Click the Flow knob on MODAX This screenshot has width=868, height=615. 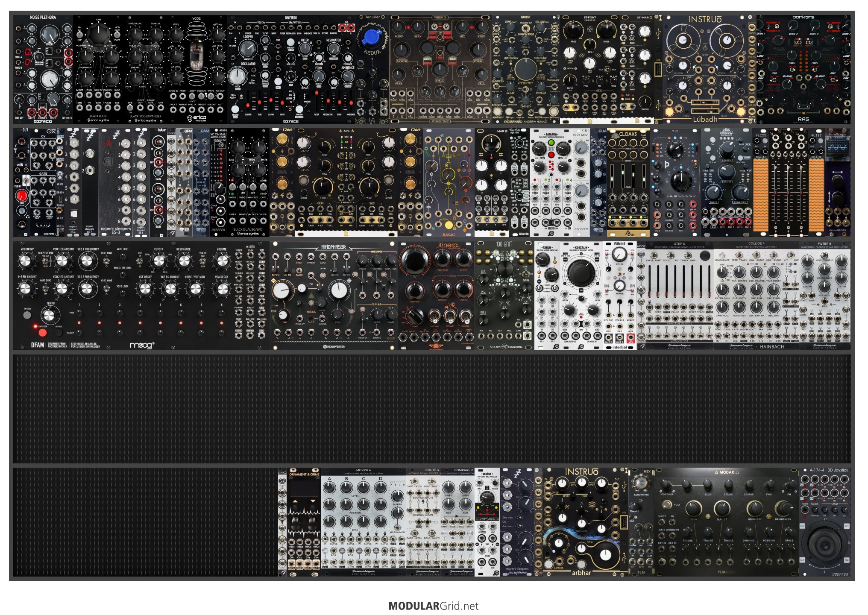pyautogui.click(x=694, y=508)
